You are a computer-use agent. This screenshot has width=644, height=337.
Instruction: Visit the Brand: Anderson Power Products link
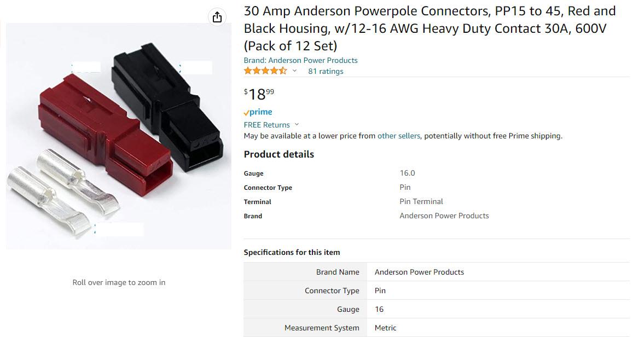300,60
